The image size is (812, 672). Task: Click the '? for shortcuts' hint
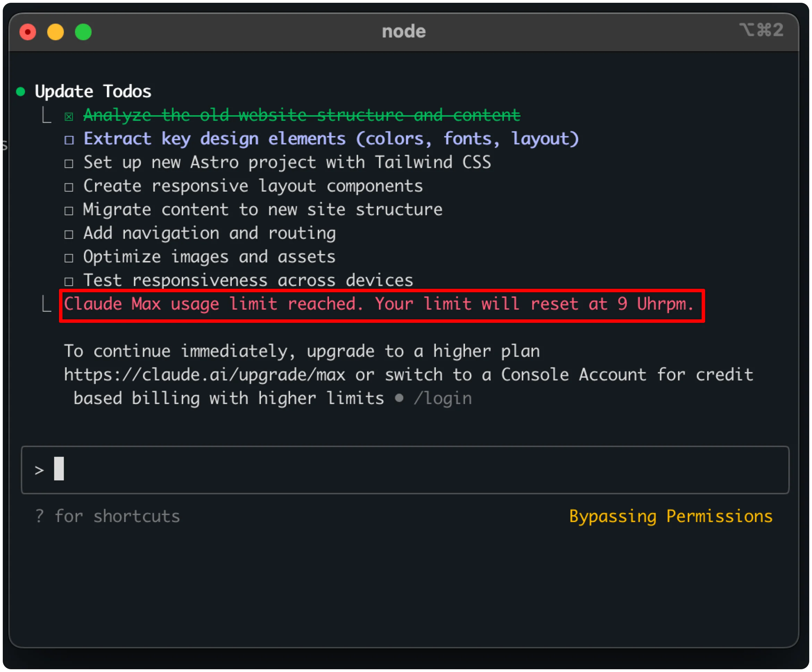pyautogui.click(x=108, y=516)
